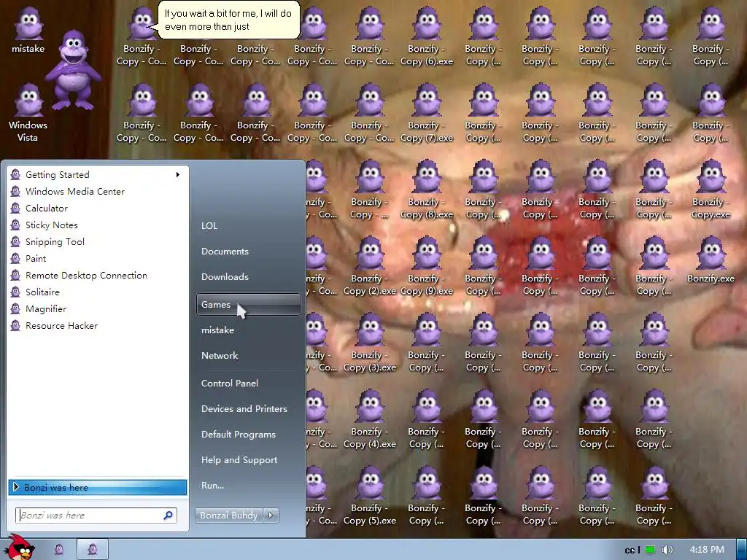Click the 4:18 PM clock
Screen dimensions: 747x560
[706, 550]
